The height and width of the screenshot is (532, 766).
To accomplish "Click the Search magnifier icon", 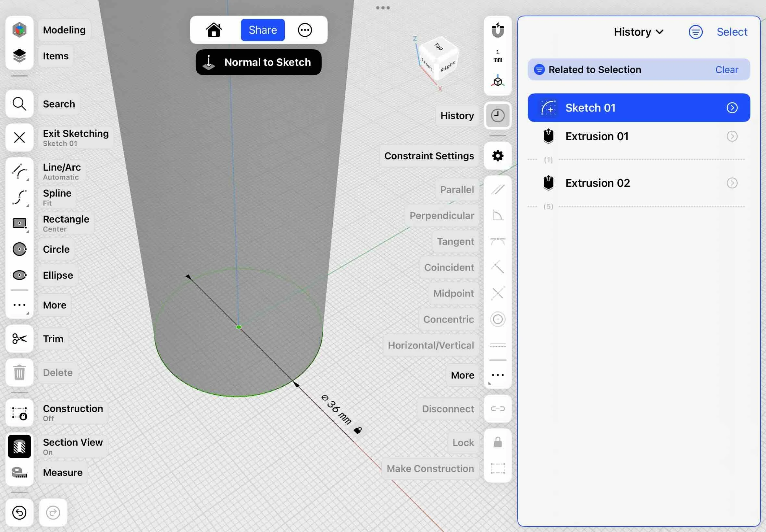I will [19, 104].
